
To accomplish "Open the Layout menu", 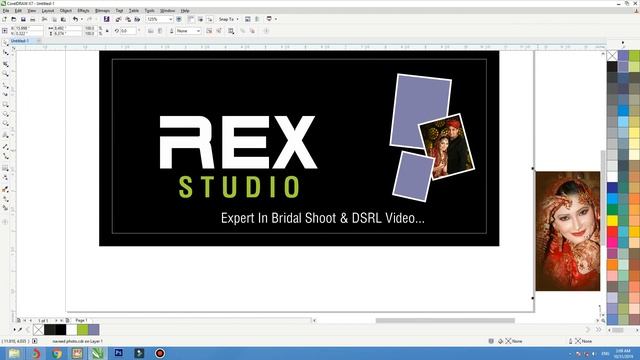I will (48, 11).
